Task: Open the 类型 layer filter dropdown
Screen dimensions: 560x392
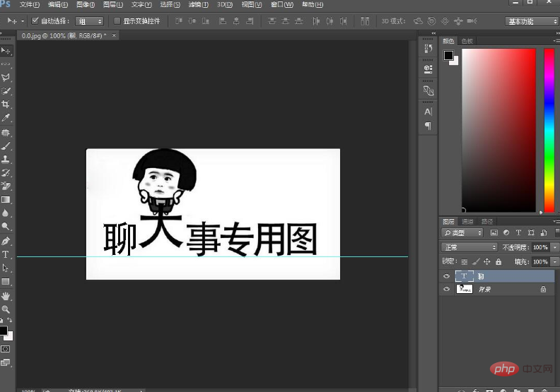Action: coord(462,232)
